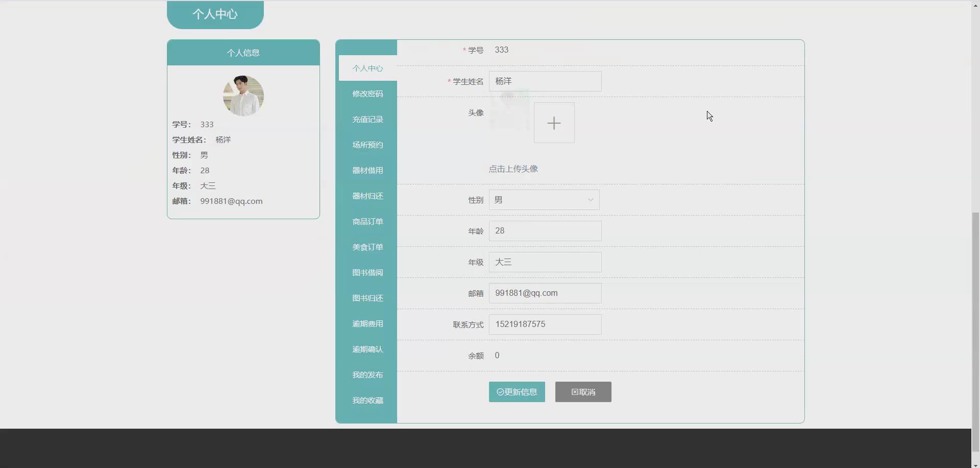Open 场所预约 venue reservation section
The image size is (980, 468).
tap(367, 145)
